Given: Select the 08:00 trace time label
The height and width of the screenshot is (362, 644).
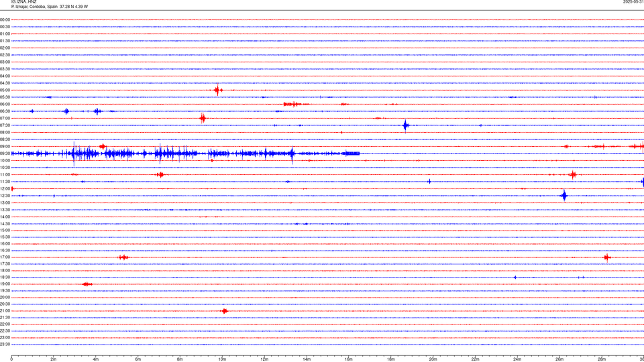Looking at the screenshot, I should 5,132.
